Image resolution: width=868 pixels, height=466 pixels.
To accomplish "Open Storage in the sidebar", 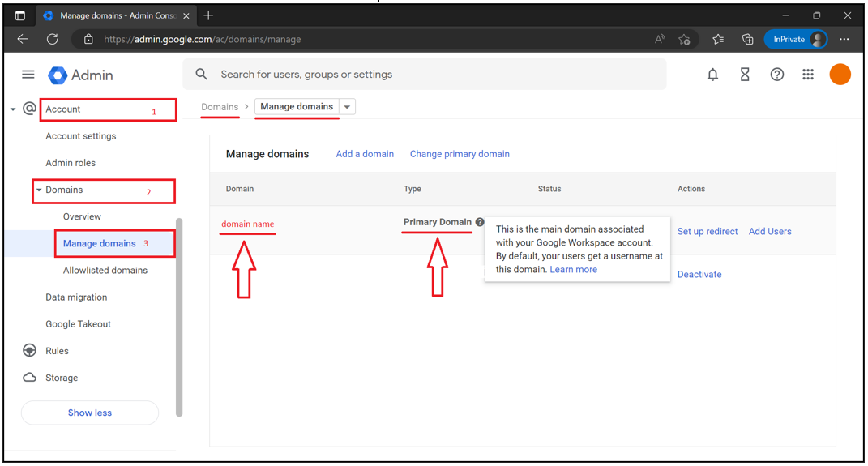I will (62, 378).
